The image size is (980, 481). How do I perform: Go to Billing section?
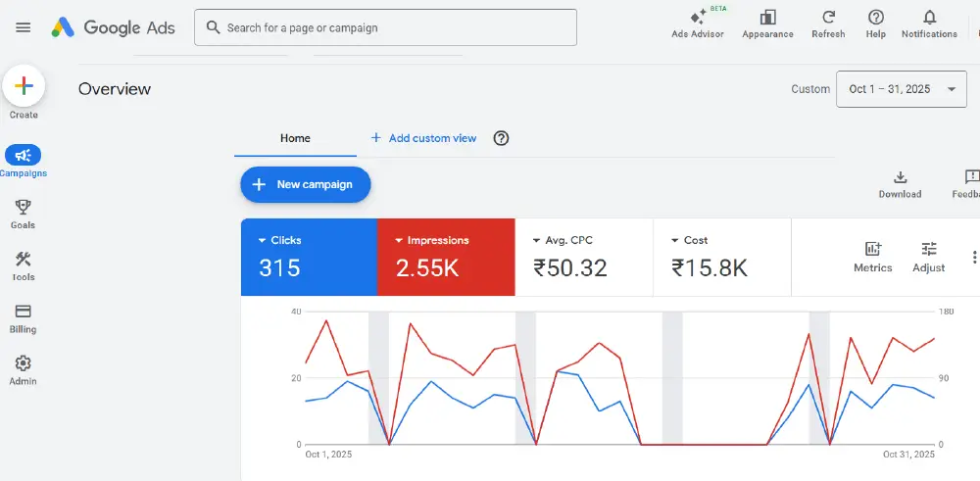(24, 312)
